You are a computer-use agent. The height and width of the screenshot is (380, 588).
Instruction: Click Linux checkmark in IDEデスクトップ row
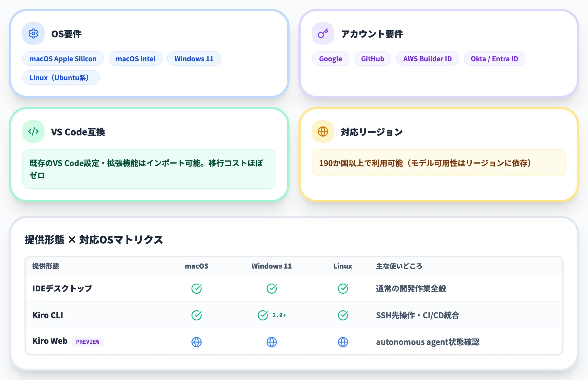pyautogui.click(x=343, y=288)
